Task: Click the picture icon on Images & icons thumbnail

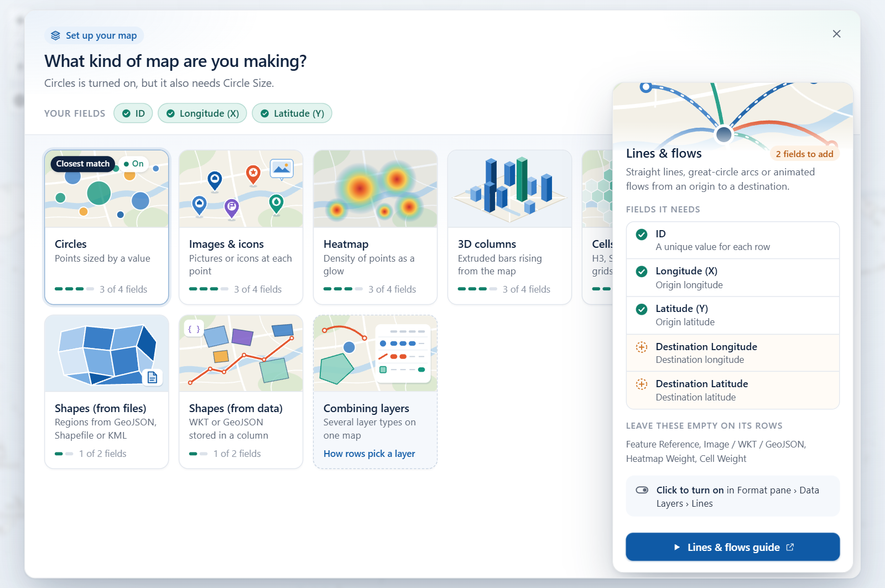Action: tap(282, 168)
